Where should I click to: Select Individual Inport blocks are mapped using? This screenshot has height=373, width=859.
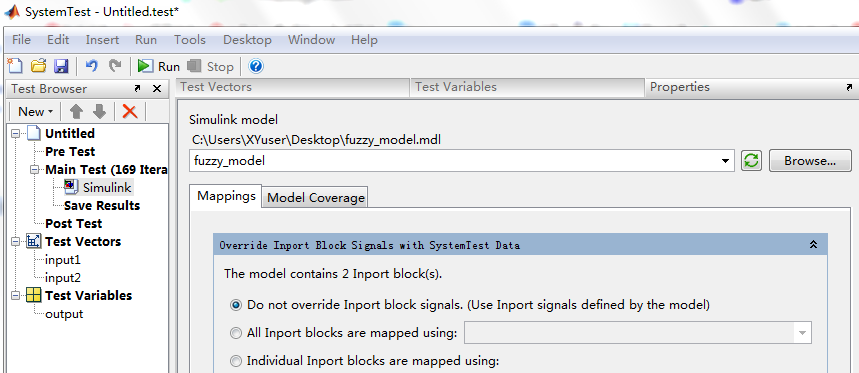pyautogui.click(x=236, y=361)
